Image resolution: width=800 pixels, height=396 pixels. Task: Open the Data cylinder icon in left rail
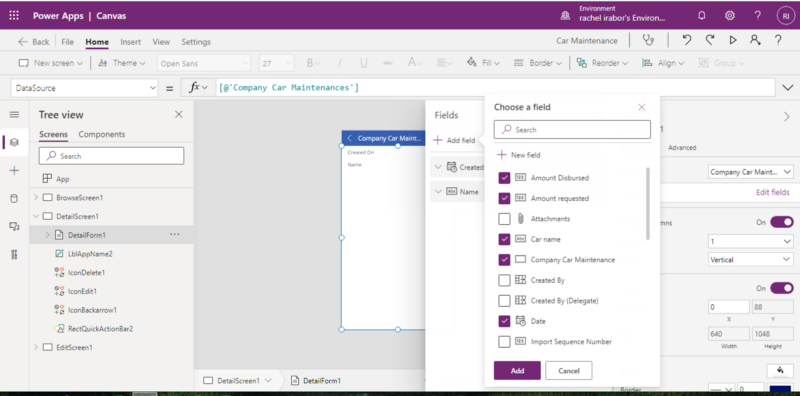[14, 199]
